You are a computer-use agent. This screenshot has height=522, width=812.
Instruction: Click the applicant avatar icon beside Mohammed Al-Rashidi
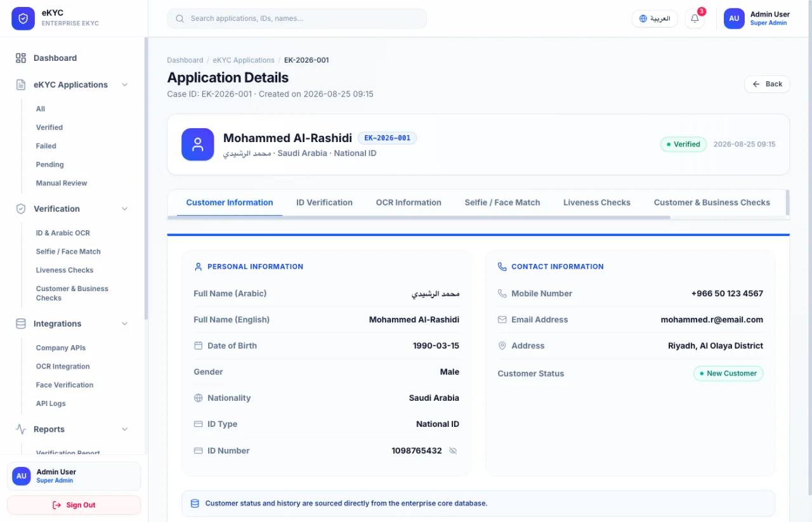click(x=198, y=144)
